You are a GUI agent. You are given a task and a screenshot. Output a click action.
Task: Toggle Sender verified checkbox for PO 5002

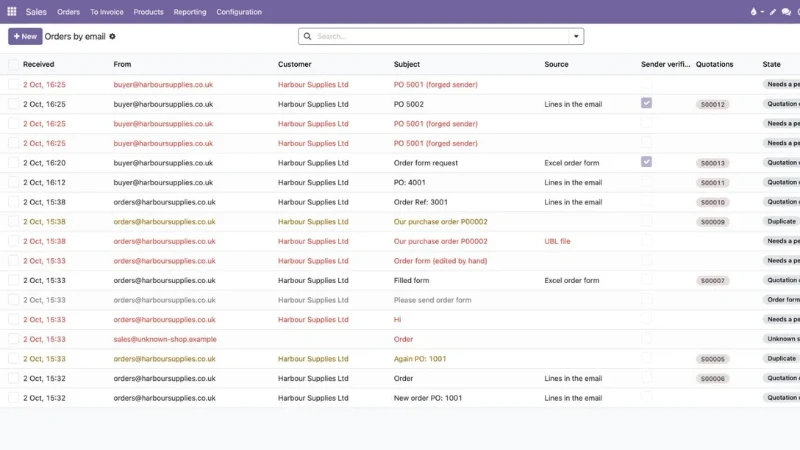click(x=646, y=103)
